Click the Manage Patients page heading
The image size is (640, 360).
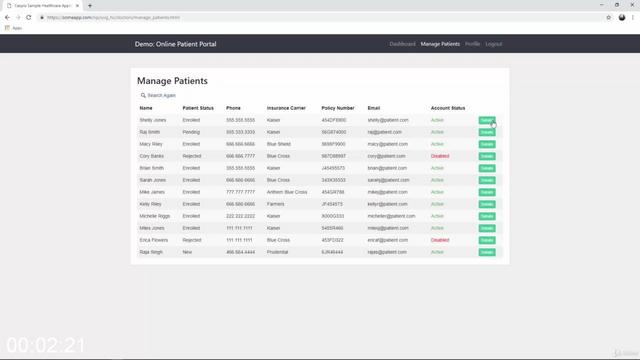[x=172, y=81]
